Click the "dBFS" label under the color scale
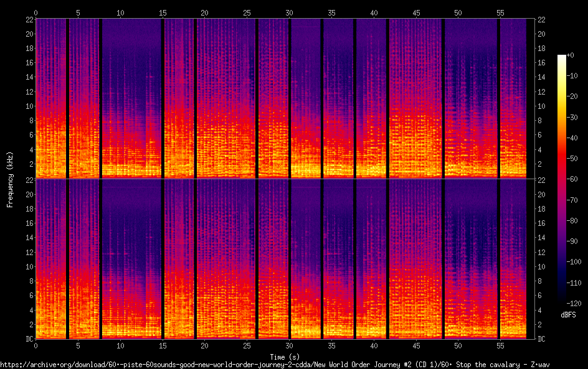This screenshot has height=369, width=588. tap(568, 315)
